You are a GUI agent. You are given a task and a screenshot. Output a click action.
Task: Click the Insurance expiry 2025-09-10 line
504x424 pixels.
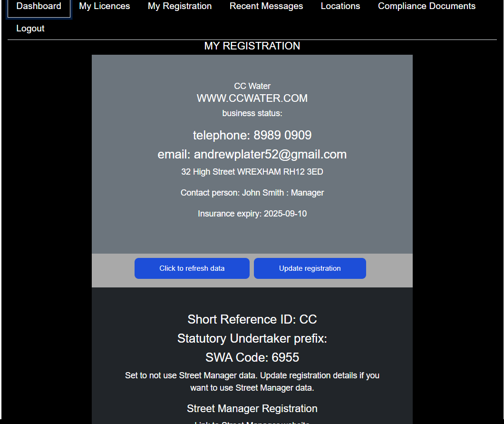[252, 213]
